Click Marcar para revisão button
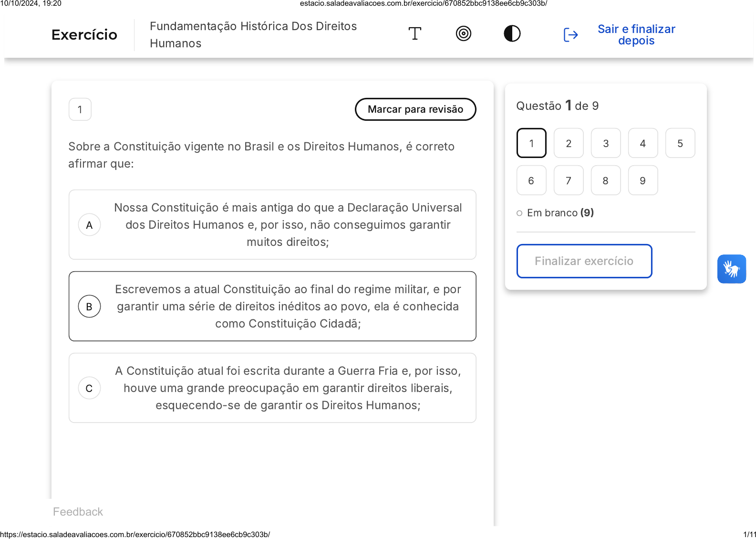The height and width of the screenshot is (539, 756). pos(415,109)
